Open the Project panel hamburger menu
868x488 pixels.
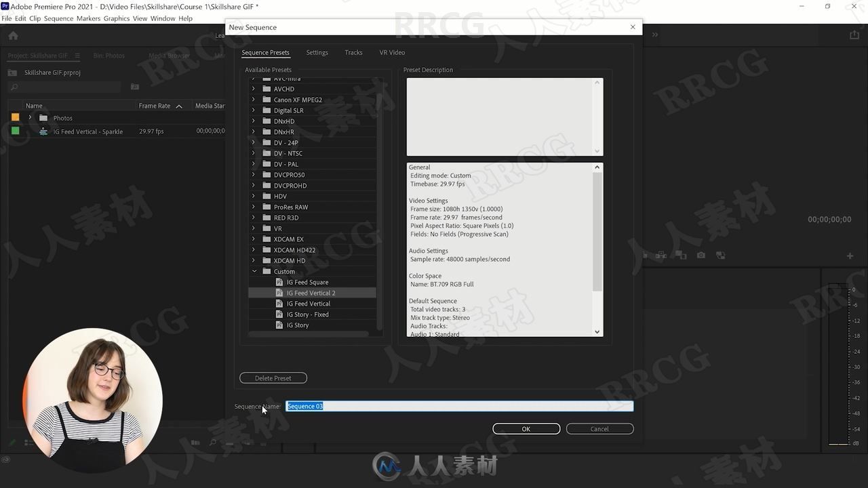77,56
